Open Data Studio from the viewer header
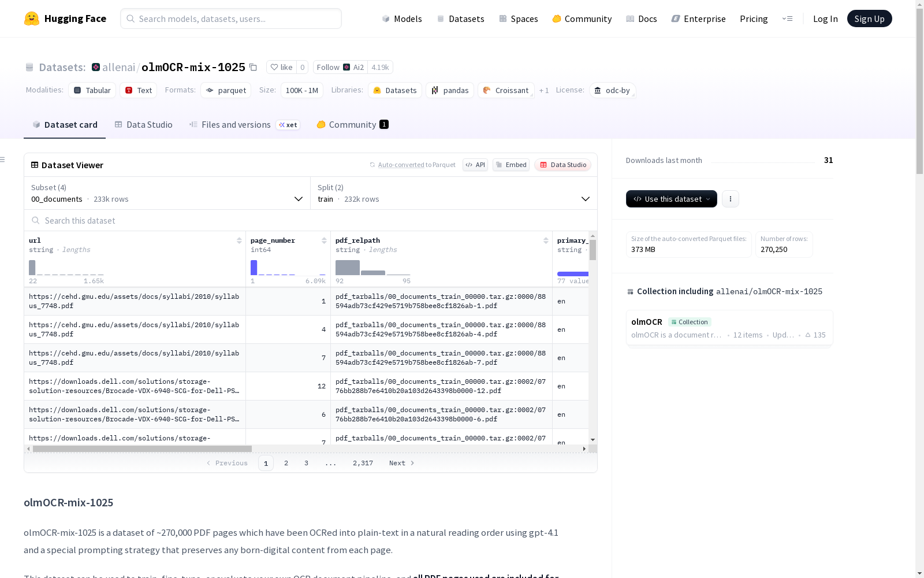The height and width of the screenshot is (578, 924). coord(563,165)
